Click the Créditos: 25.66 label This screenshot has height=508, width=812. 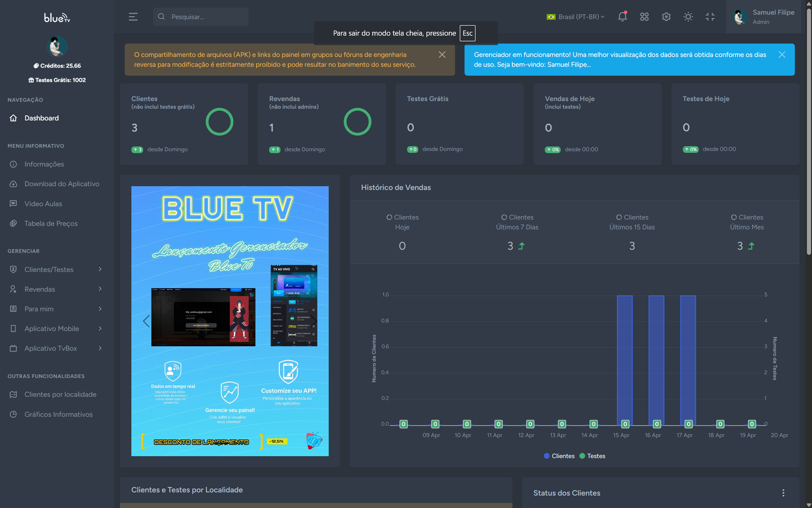point(57,66)
